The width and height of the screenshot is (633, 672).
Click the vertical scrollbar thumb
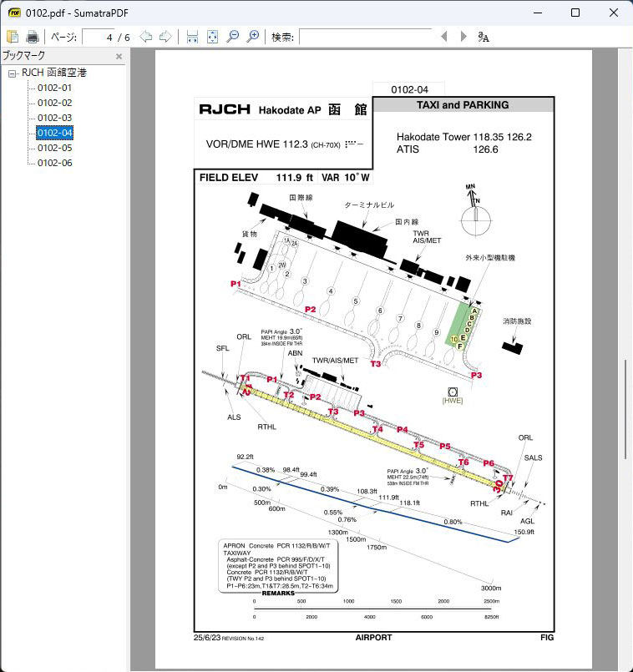pyautogui.click(x=625, y=409)
